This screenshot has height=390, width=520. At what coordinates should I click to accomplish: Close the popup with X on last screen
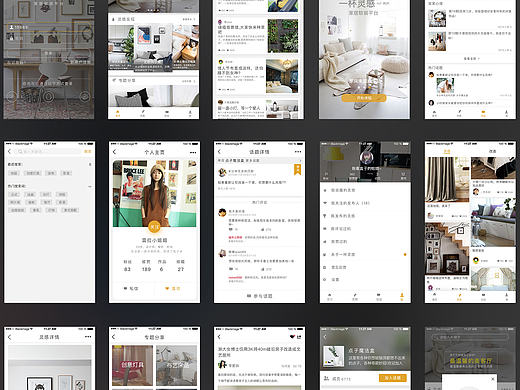pyautogui.click(x=493, y=379)
